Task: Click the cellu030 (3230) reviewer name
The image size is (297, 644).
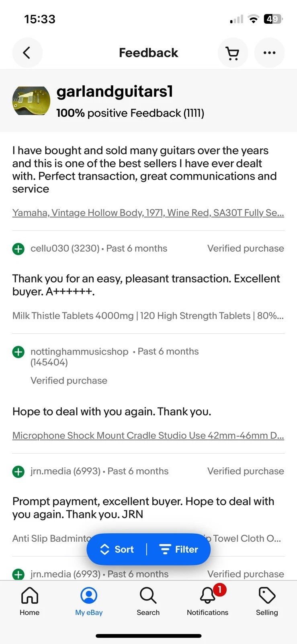Action: 65,248
